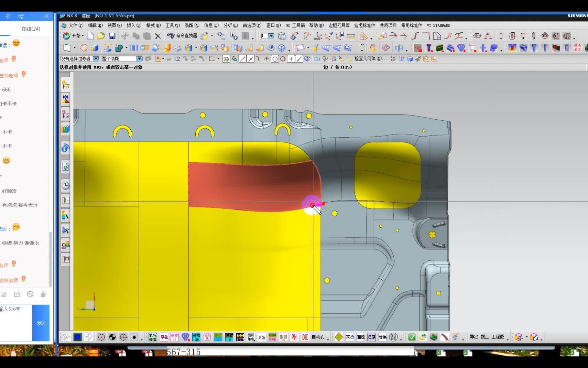The height and width of the screenshot is (368, 588).
Task: Expand the 整个装配 scope dropdown
Action: tap(139, 59)
